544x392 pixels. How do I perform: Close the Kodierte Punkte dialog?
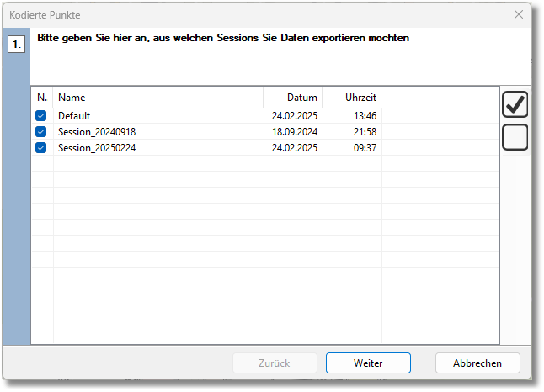[x=519, y=15]
